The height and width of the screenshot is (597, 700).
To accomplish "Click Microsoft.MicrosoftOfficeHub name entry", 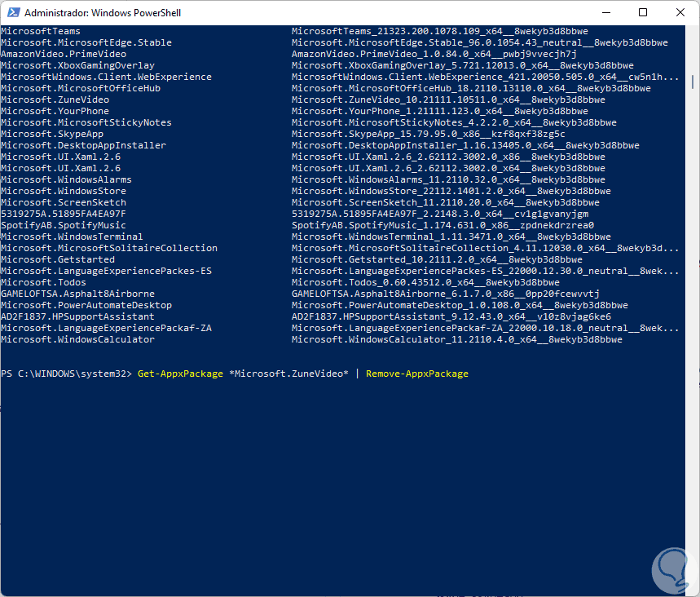I will click(81, 88).
